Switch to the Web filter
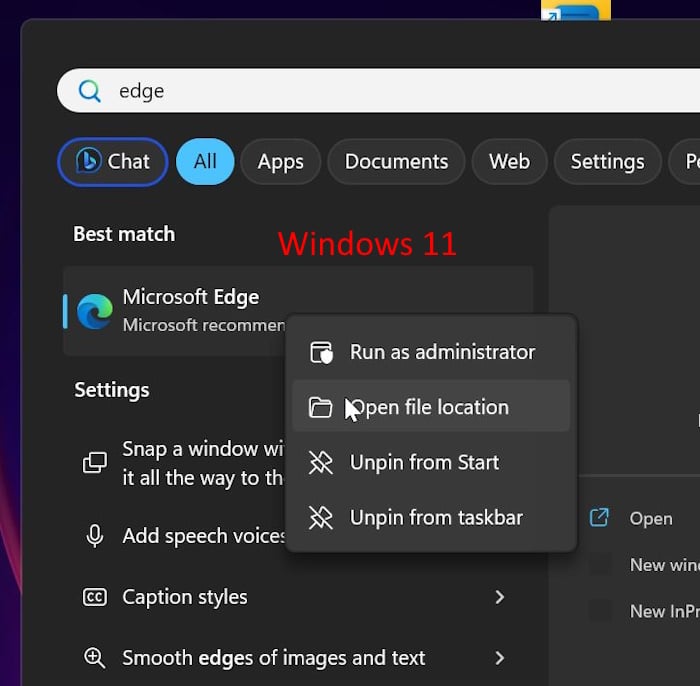The width and height of the screenshot is (700, 686). point(509,162)
